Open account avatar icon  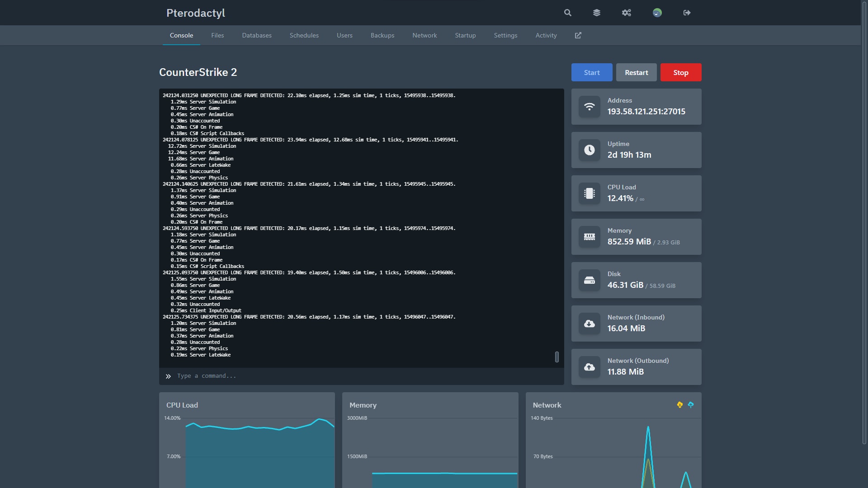point(657,13)
